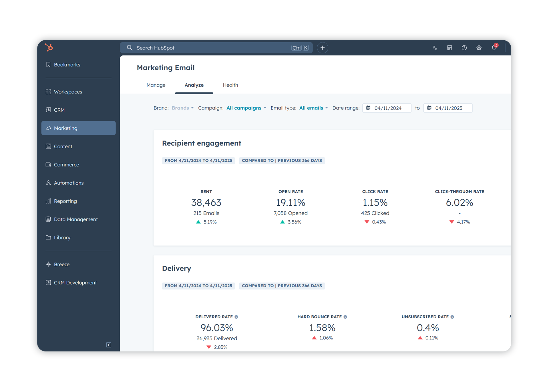Expand the Brands dropdown

pyautogui.click(x=183, y=108)
